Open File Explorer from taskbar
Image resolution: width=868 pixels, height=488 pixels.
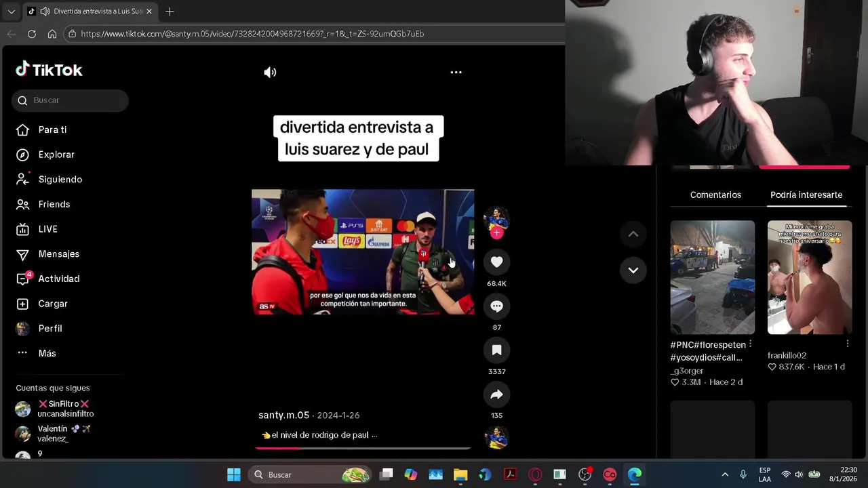pyautogui.click(x=460, y=474)
